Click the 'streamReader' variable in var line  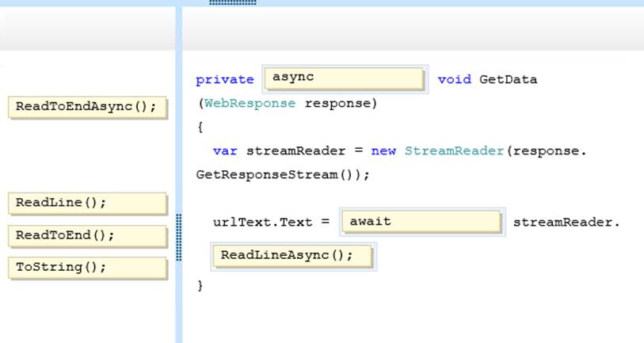coord(295,151)
